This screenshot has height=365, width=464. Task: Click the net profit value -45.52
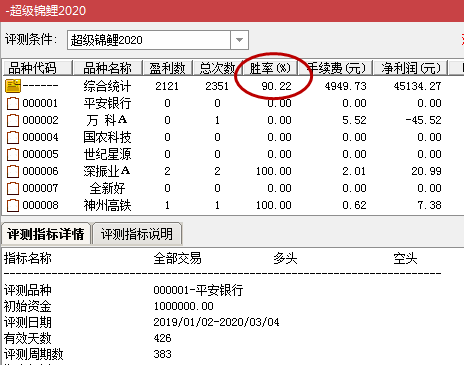click(x=423, y=120)
